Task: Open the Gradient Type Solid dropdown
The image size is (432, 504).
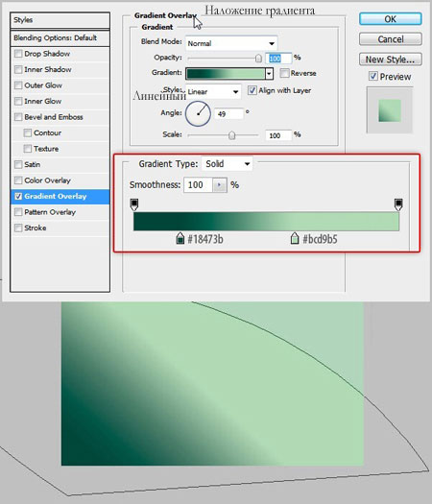Action: (x=227, y=164)
